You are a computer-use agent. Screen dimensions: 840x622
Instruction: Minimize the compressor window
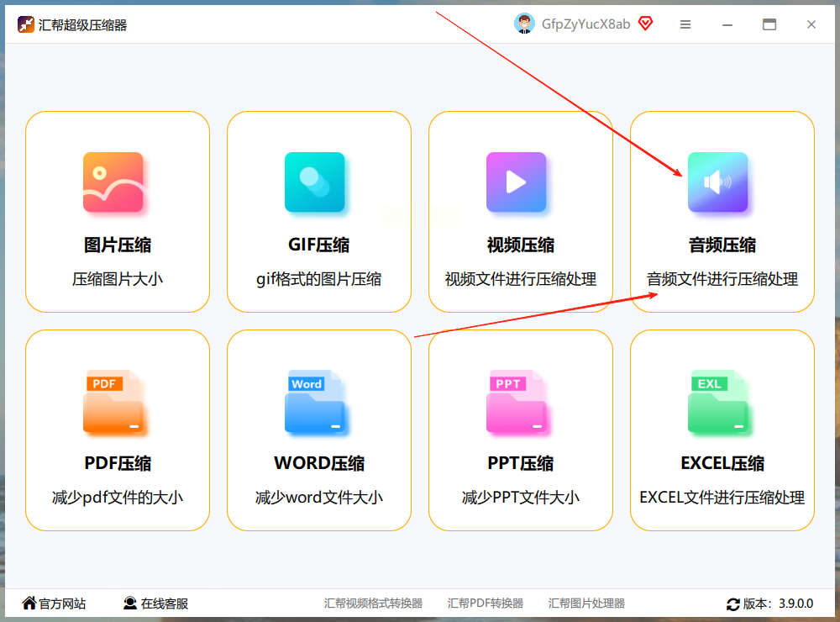pos(727,24)
